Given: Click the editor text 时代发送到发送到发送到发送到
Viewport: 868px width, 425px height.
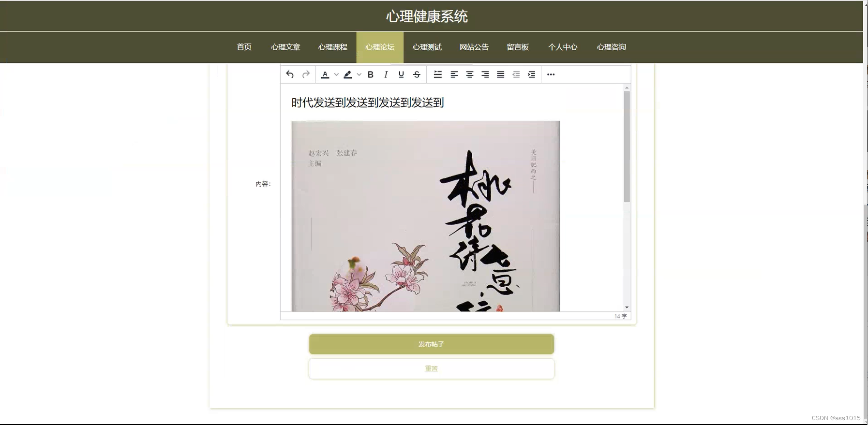Looking at the screenshot, I should (368, 103).
